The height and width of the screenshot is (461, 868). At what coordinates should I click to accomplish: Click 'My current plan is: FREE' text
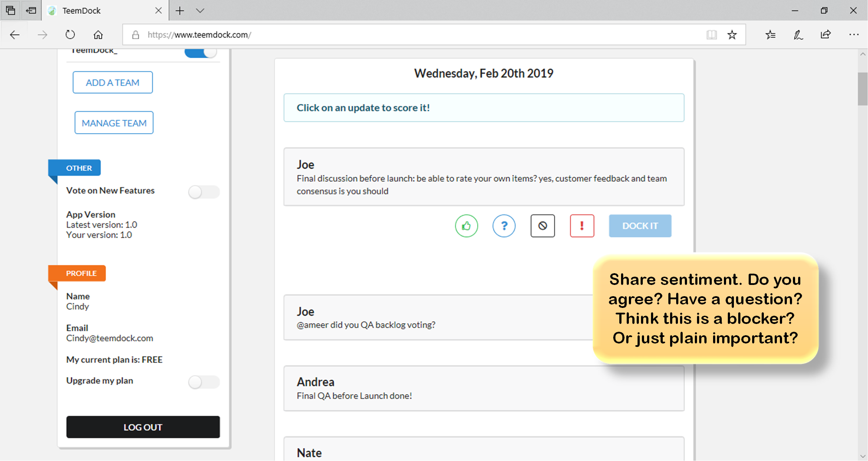click(x=115, y=360)
